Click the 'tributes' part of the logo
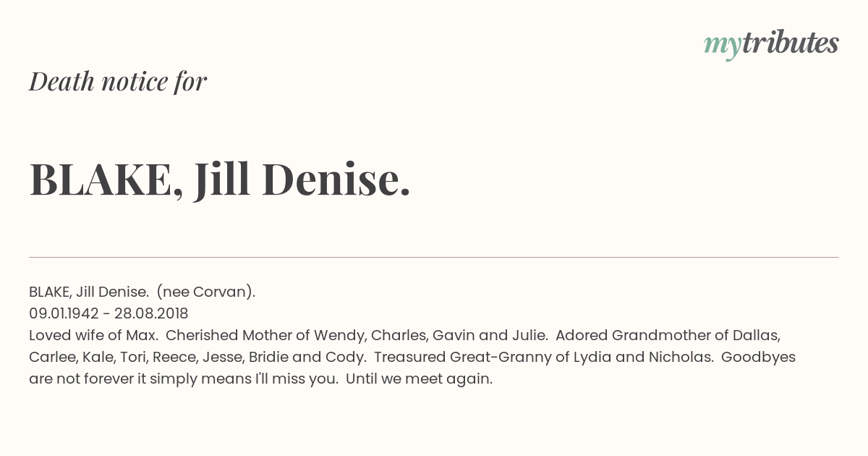The image size is (868, 456). click(790, 43)
